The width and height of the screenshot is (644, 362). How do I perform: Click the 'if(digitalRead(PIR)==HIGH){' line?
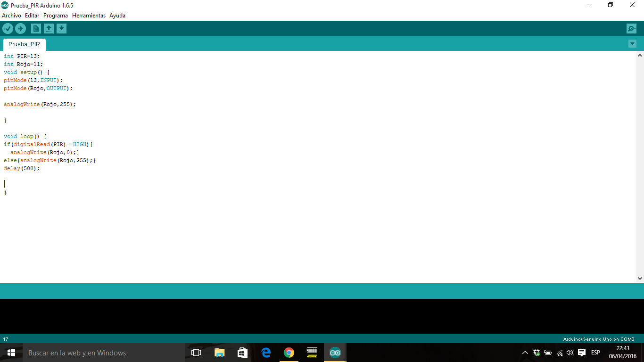click(x=48, y=144)
